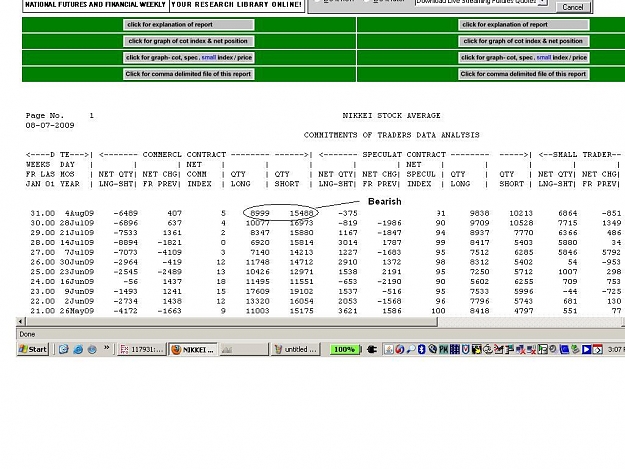Open Internet Explorer from quick launch

(78, 349)
